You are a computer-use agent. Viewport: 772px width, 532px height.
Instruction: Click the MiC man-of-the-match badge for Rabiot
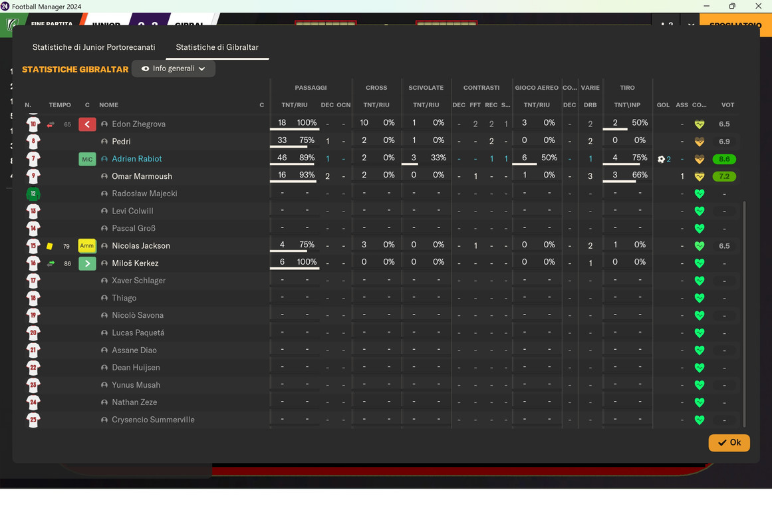[87, 159]
